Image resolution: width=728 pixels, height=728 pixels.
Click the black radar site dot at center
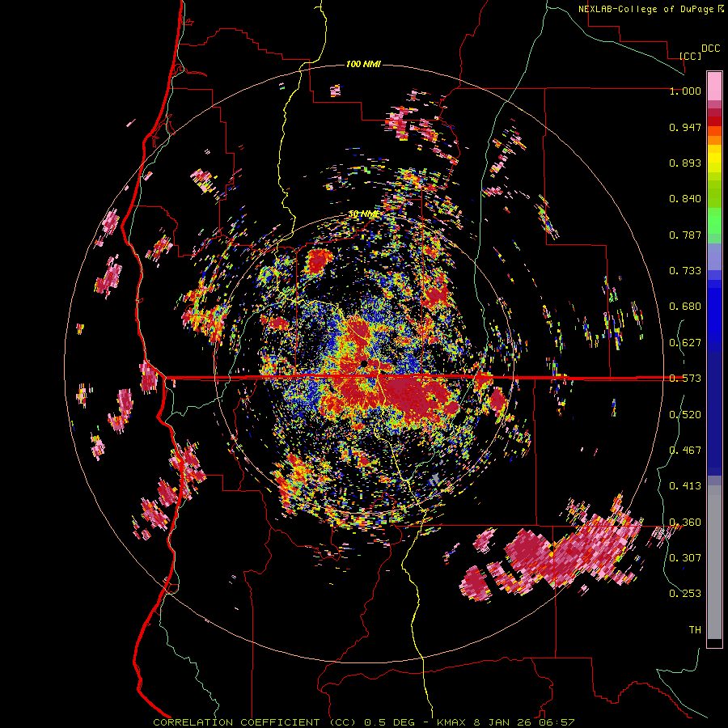(364, 363)
